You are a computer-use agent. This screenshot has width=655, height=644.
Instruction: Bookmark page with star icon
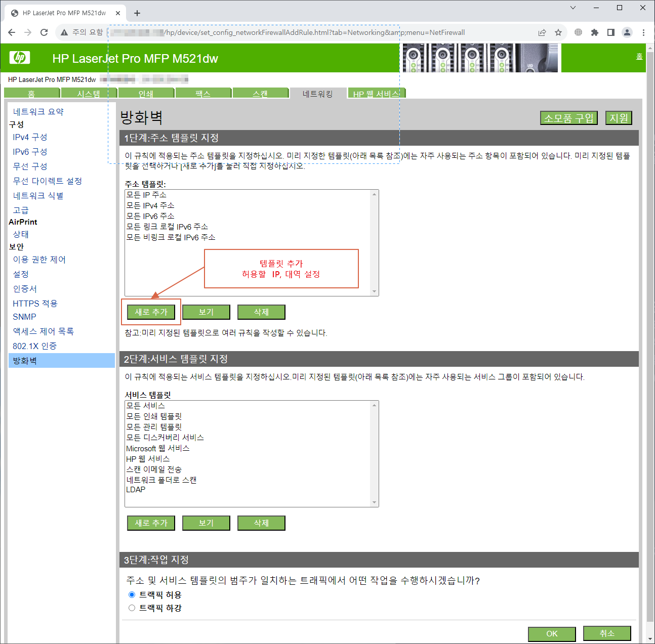(558, 32)
